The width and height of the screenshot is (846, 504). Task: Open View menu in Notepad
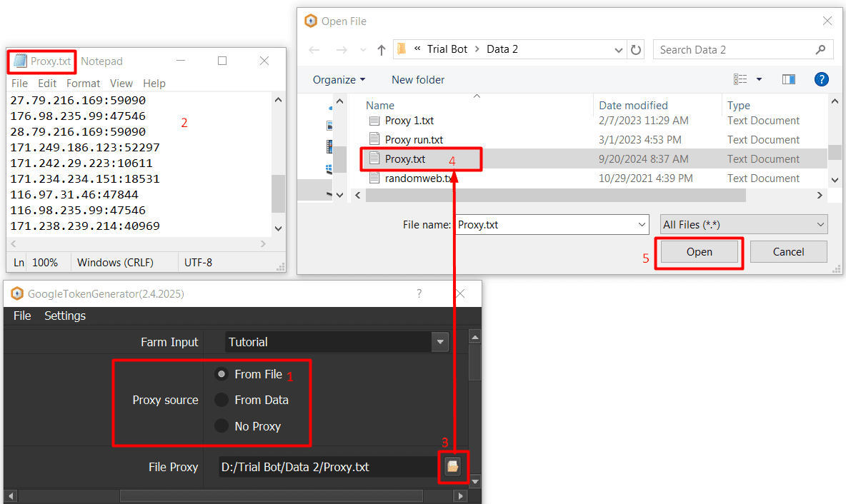(x=121, y=83)
